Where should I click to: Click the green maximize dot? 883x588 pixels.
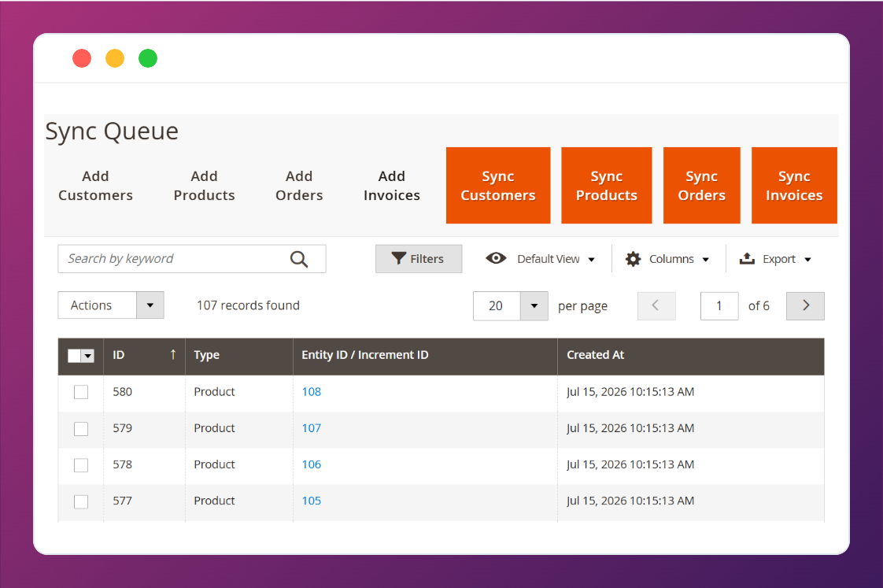[x=148, y=58]
